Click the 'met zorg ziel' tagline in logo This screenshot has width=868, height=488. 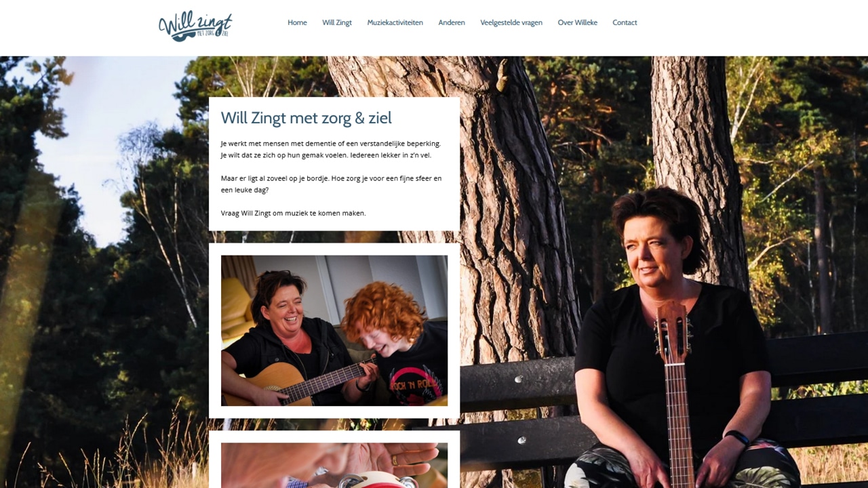click(213, 33)
